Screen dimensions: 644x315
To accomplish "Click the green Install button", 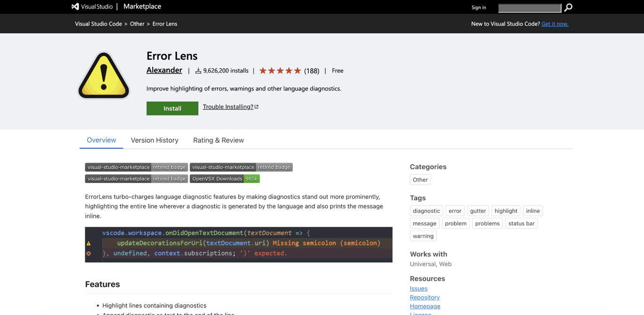I will point(172,108).
